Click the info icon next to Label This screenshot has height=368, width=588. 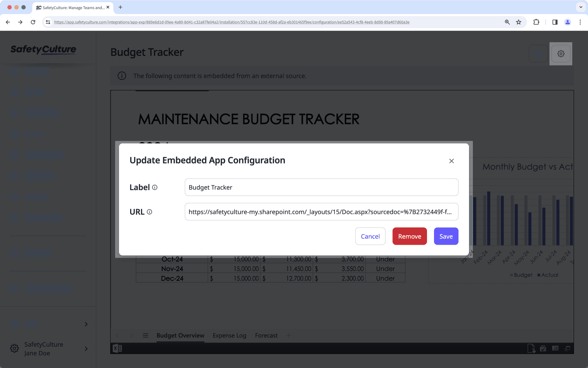click(x=155, y=187)
